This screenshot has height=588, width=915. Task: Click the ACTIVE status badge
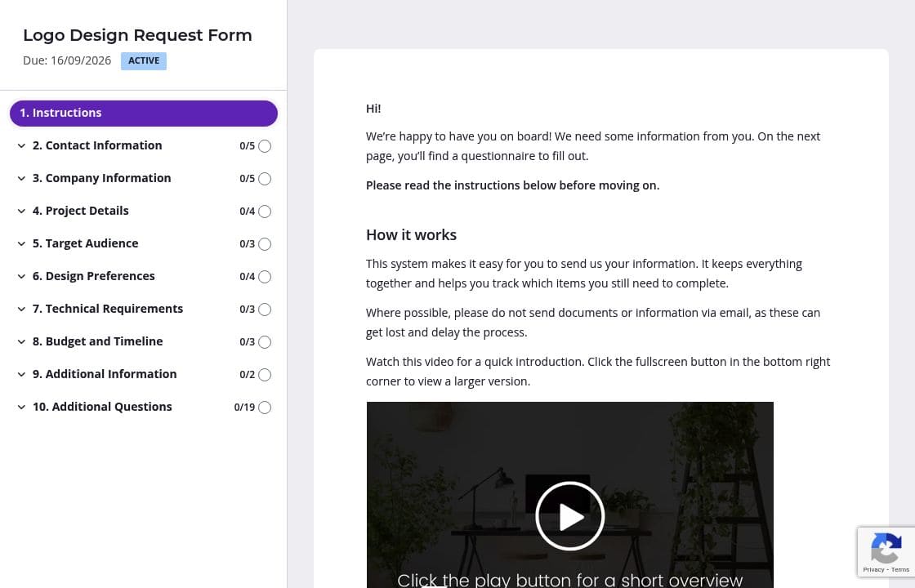tap(144, 60)
